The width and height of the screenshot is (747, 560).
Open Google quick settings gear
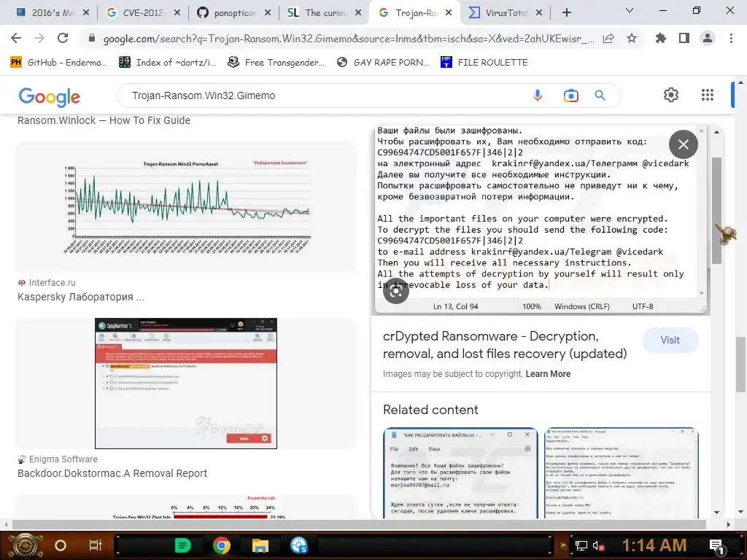tap(671, 95)
